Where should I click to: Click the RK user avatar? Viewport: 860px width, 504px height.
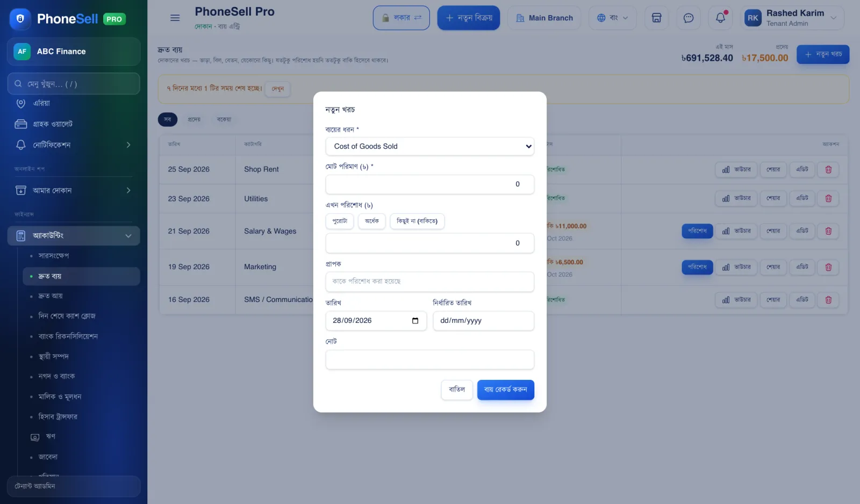[752, 18]
